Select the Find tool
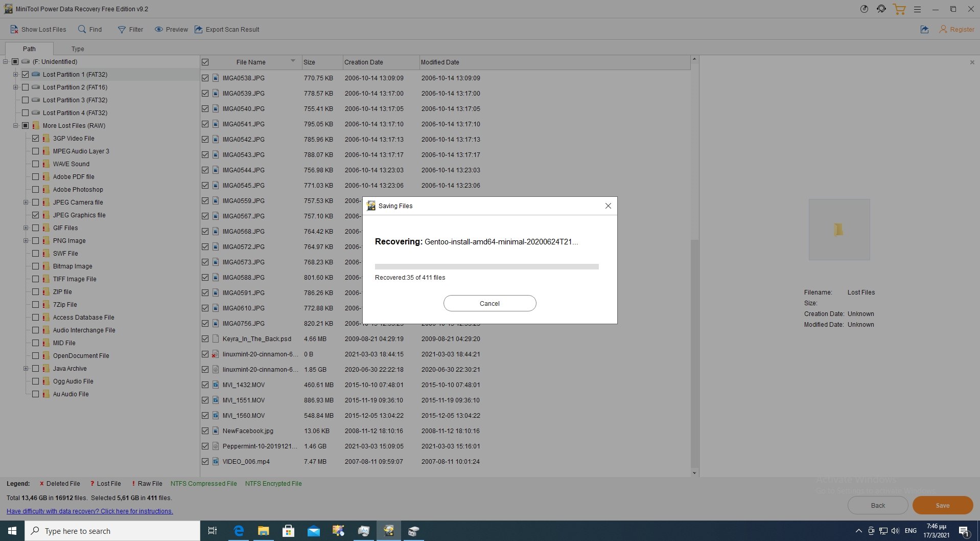This screenshot has height=541, width=980. [90, 29]
